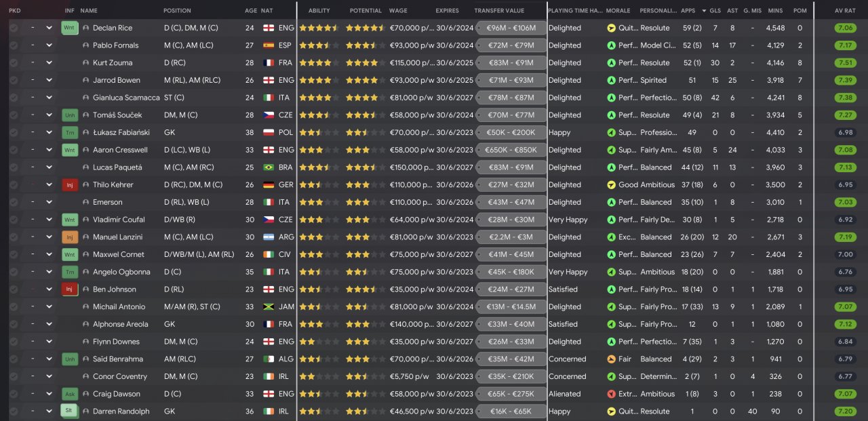Open the picked-position dropdown for Lucas Paquetá
Screen dimensions: 868x421
[x=49, y=167]
